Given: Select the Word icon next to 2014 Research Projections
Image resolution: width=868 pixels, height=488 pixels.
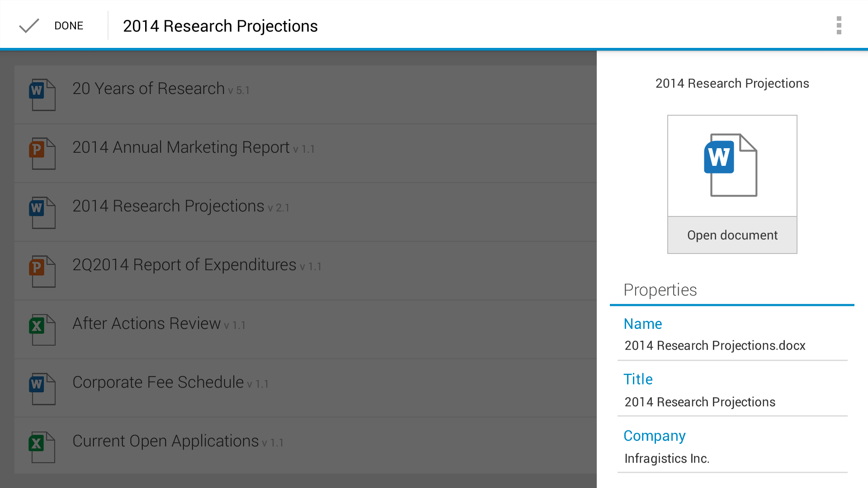Looking at the screenshot, I should [x=42, y=211].
